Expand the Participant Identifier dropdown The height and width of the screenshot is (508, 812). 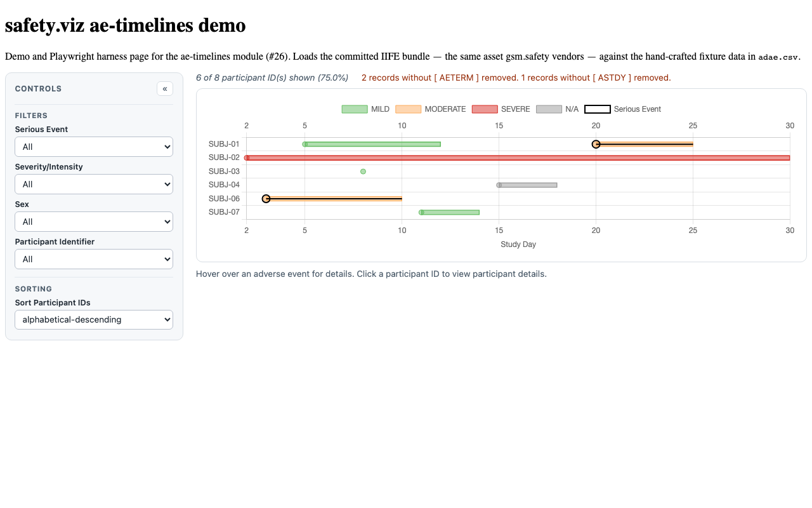click(x=94, y=259)
